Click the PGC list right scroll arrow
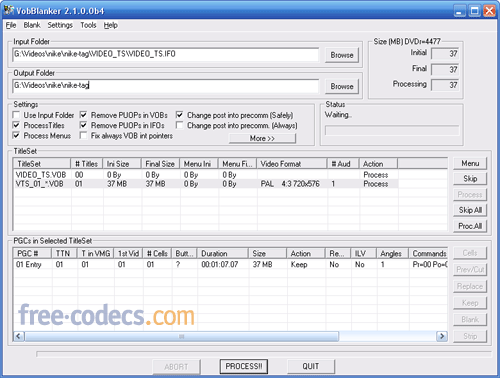 442,336
